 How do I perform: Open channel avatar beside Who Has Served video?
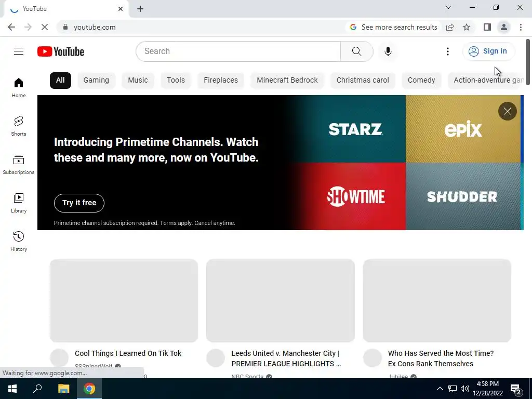(x=373, y=358)
